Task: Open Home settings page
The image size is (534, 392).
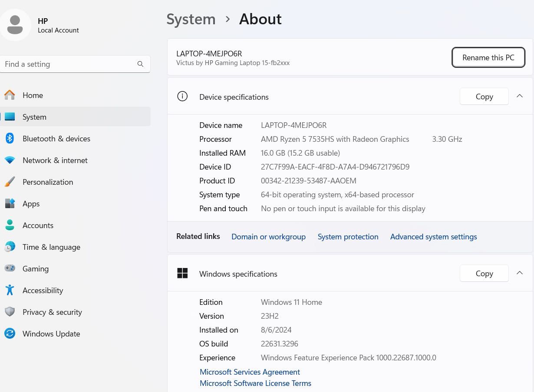Action: click(75, 95)
